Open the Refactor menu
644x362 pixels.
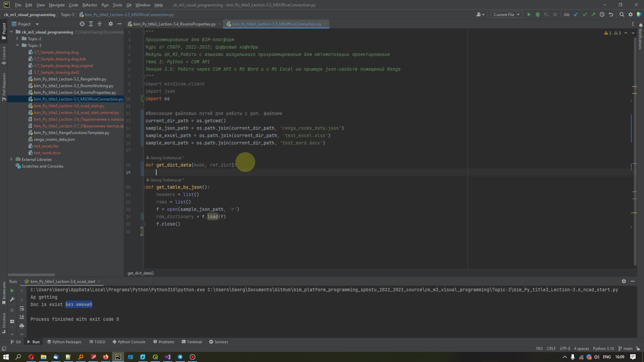[90, 5]
